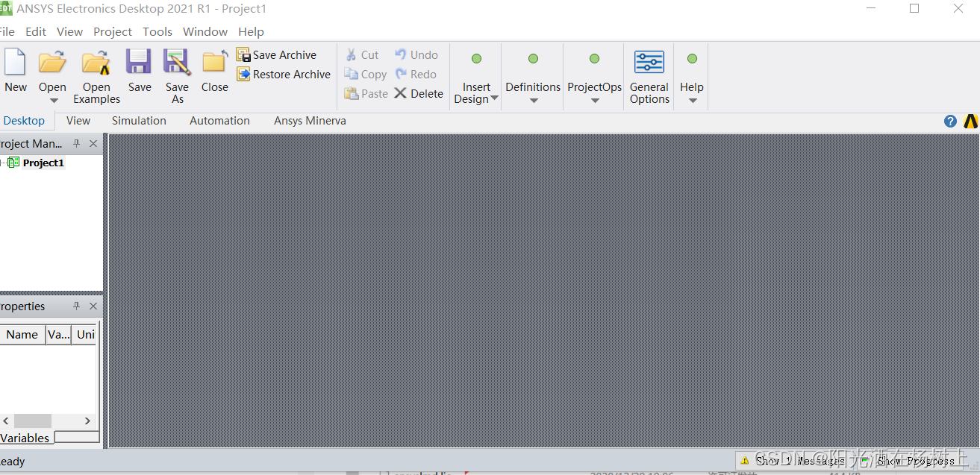This screenshot has width=980, height=475.
Task: Click the Properties scrollbar left arrow
Action: 5,421
